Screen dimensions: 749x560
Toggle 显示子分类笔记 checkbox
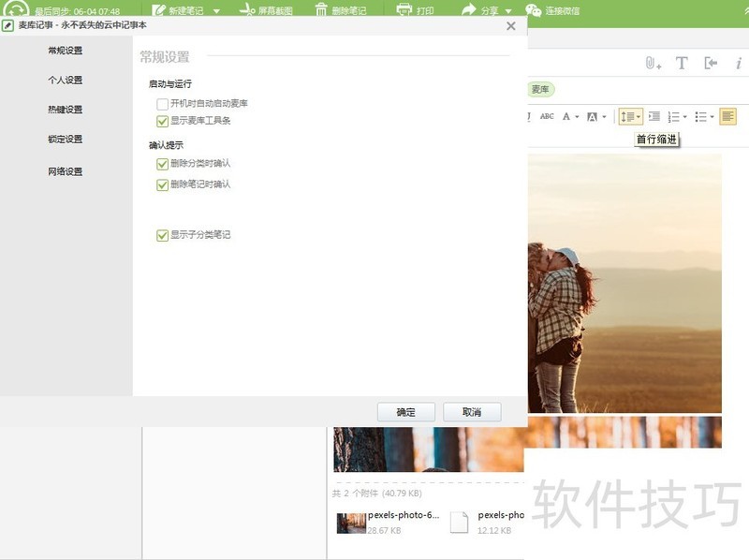pyautogui.click(x=163, y=236)
